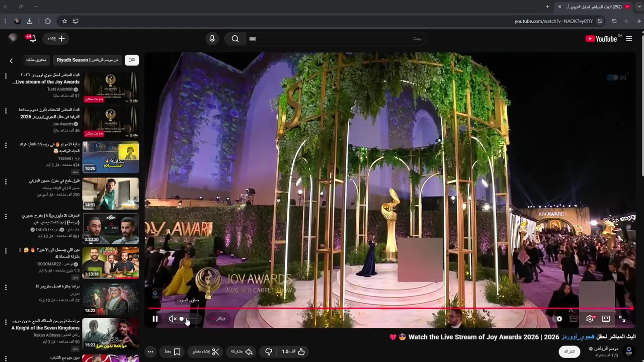Viewport: 644px width, 362px height.
Task: Open the Create (إنشاء) button
Action: point(56,39)
